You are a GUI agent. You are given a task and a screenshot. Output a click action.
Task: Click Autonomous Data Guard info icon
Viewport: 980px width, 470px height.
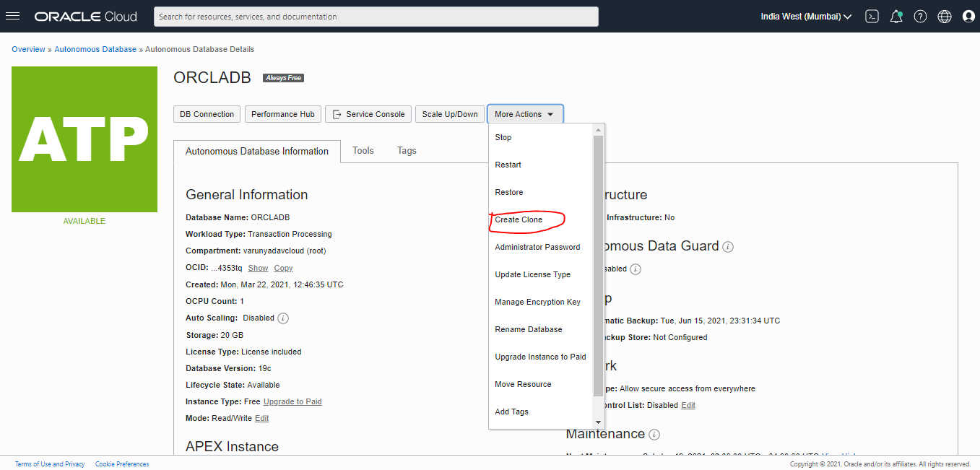pyautogui.click(x=728, y=247)
